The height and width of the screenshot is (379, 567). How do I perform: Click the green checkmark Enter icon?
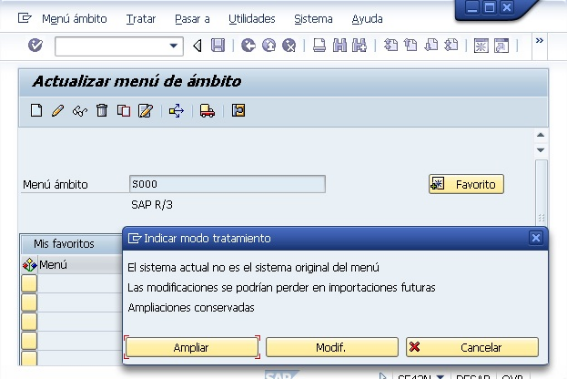(35, 46)
